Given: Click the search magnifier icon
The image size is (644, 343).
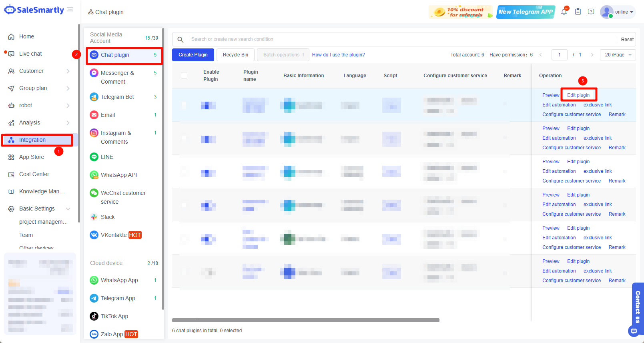Looking at the screenshot, I should 181,40.
